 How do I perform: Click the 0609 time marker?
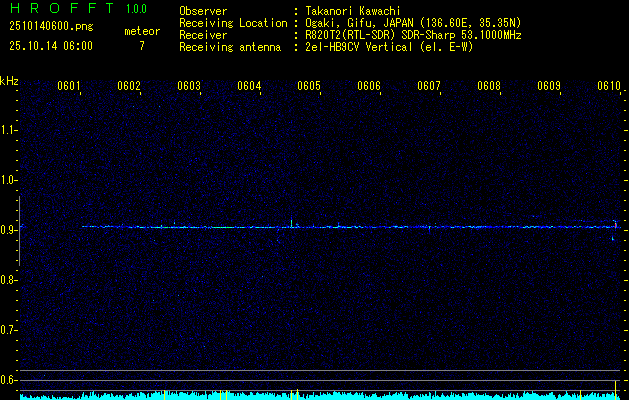point(549,86)
